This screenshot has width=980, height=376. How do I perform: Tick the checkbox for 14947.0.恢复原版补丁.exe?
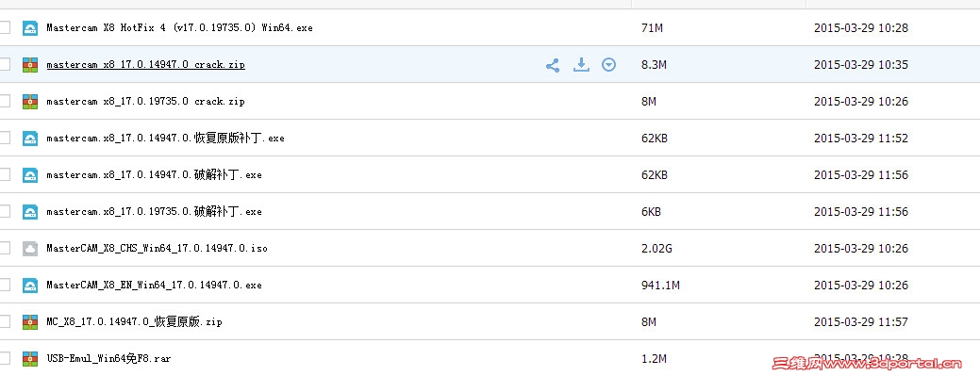[5, 138]
